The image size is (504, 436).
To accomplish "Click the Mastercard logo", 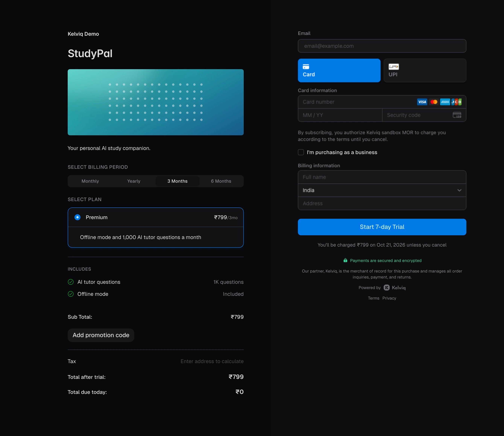I will point(434,102).
